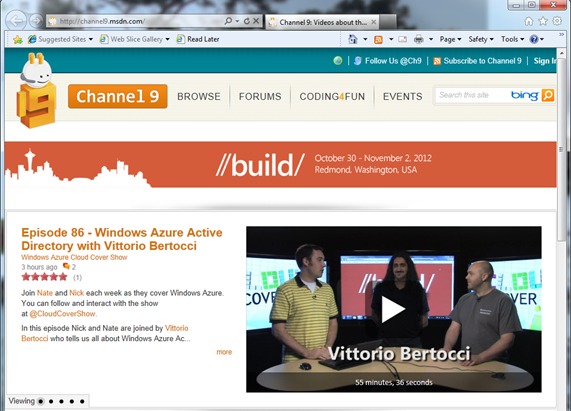Click the Twitter bird icon
The image size is (571, 411).
[x=358, y=60]
